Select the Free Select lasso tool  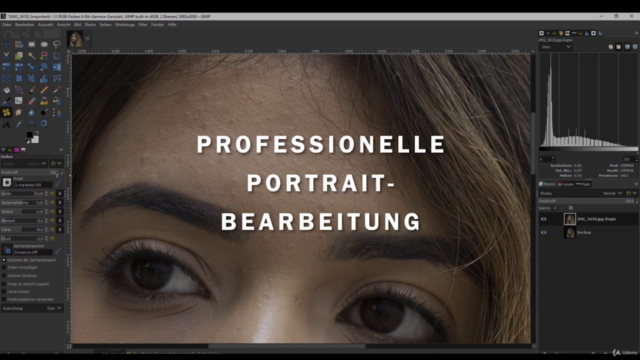point(57,44)
